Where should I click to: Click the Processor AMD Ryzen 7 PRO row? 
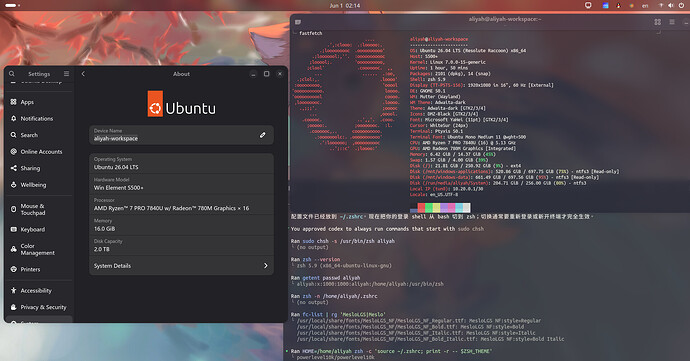(x=181, y=204)
